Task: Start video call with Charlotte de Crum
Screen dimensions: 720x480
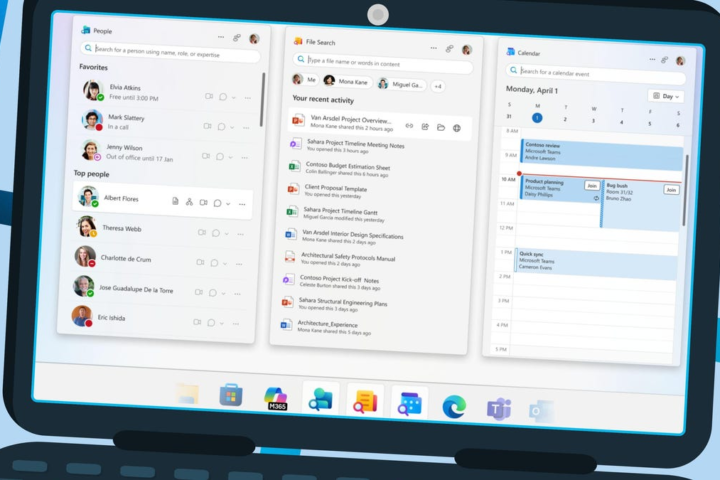Action: tap(200, 262)
